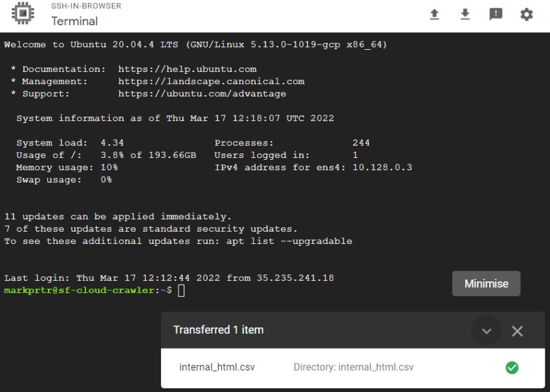The width and height of the screenshot is (550, 392).
Task: Open the help.ubuntu.com documentation link
Action: 187,69
